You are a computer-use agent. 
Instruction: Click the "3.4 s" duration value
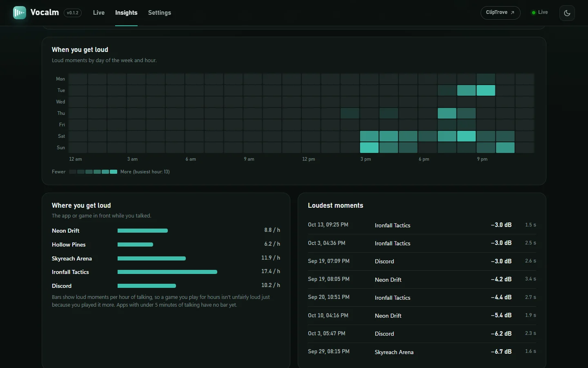pyautogui.click(x=530, y=279)
